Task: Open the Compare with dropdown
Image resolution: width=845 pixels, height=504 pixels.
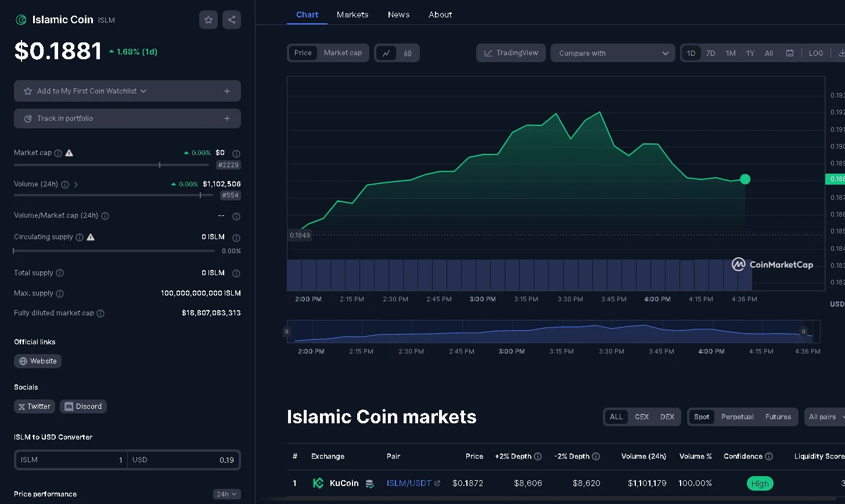Action: pyautogui.click(x=613, y=53)
